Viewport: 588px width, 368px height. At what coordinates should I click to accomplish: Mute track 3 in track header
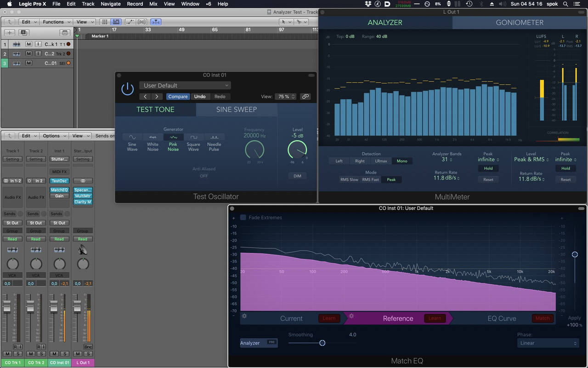(28, 63)
